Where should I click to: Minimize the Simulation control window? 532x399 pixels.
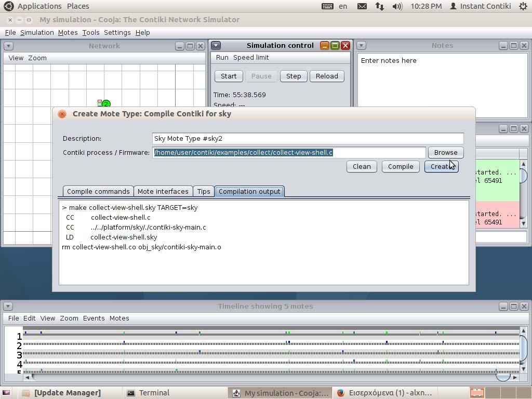pos(325,46)
